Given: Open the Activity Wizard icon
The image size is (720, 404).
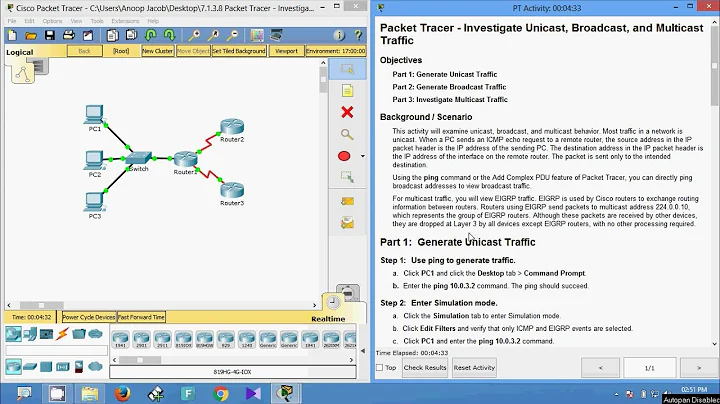Looking at the screenshot, I should pos(87,35).
